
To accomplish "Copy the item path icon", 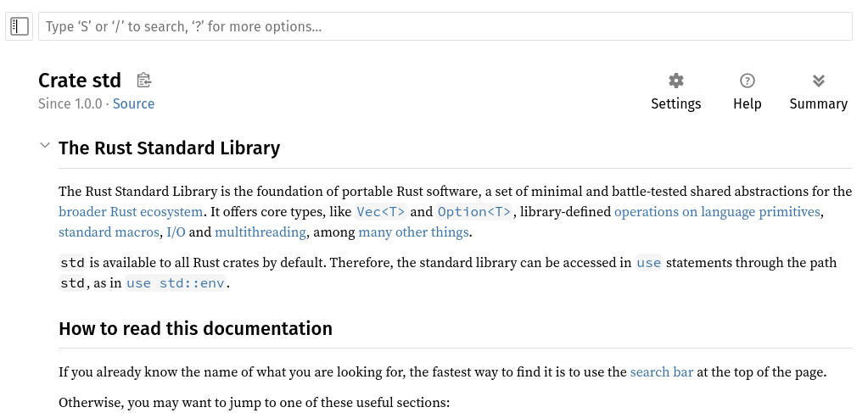I will pos(143,81).
